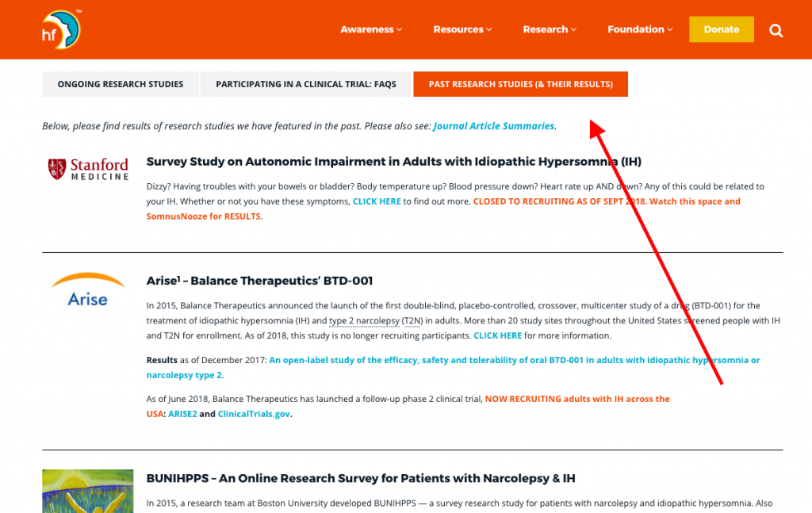Click the Survey Study on Autonomic Impairment heading
The height and width of the screenshot is (513, 812).
(393, 162)
